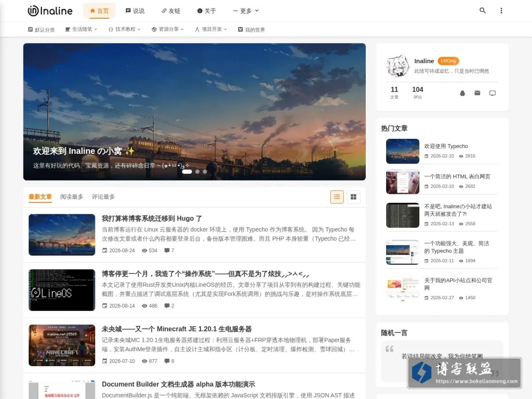Open hot article 一个简洁的 HTML 表白网页
532x399 pixels.
tap(457, 176)
